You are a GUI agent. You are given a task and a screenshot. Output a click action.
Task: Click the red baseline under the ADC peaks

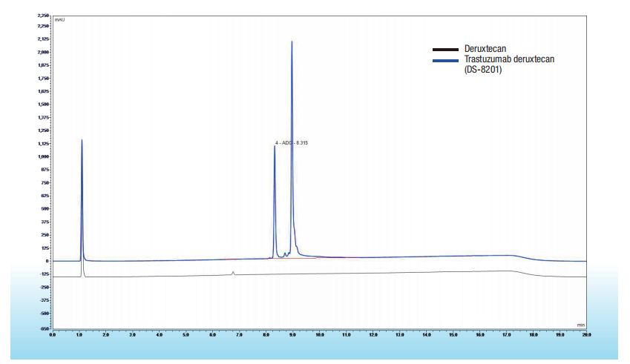304,258
